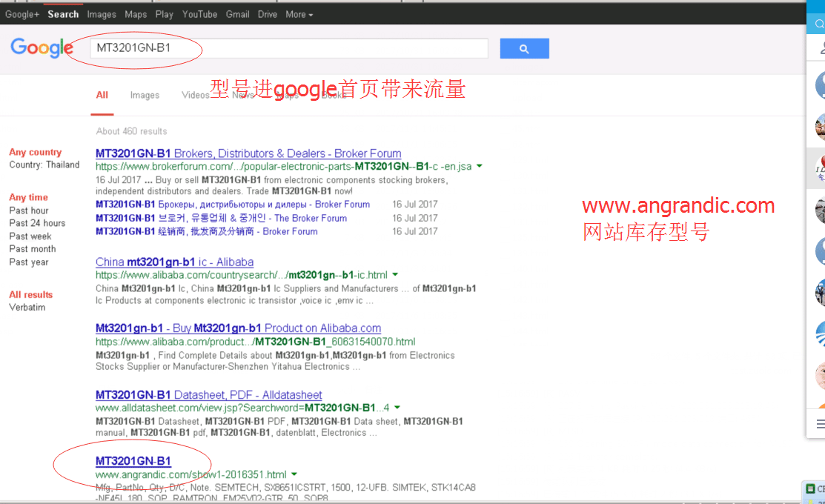
Task: Open the Korean Broker Forum sublink
Action: [x=221, y=218]
